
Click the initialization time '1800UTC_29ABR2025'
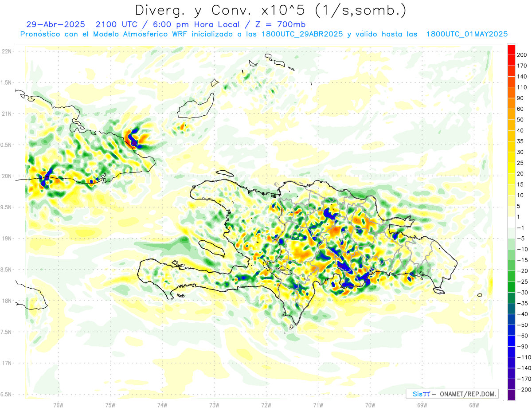point(301,34)
